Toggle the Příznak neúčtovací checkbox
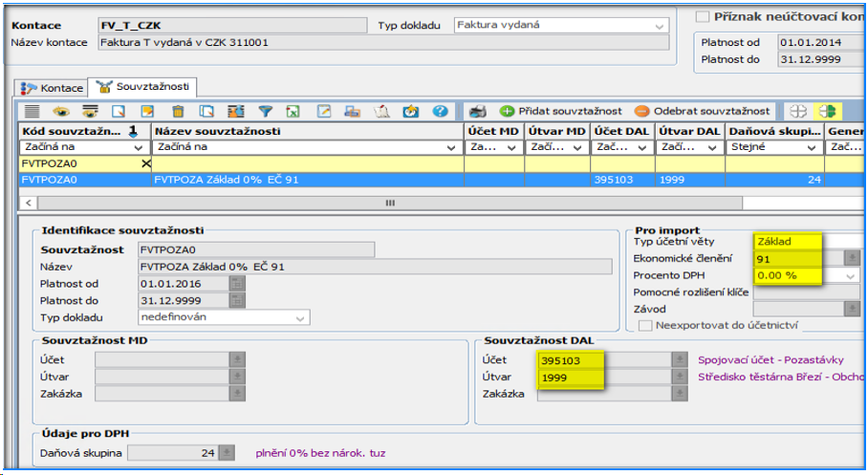 click(703, 16)
